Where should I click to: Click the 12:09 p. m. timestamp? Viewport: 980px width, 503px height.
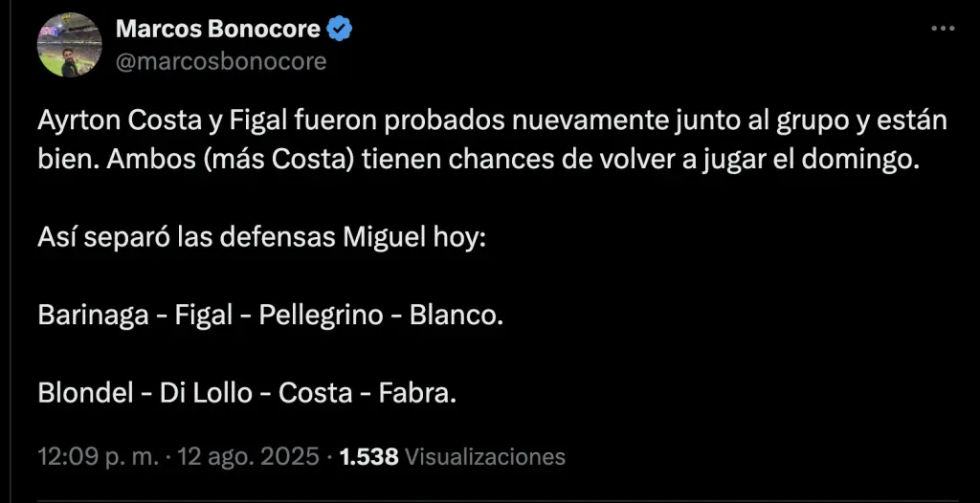(x=99, y=456)
